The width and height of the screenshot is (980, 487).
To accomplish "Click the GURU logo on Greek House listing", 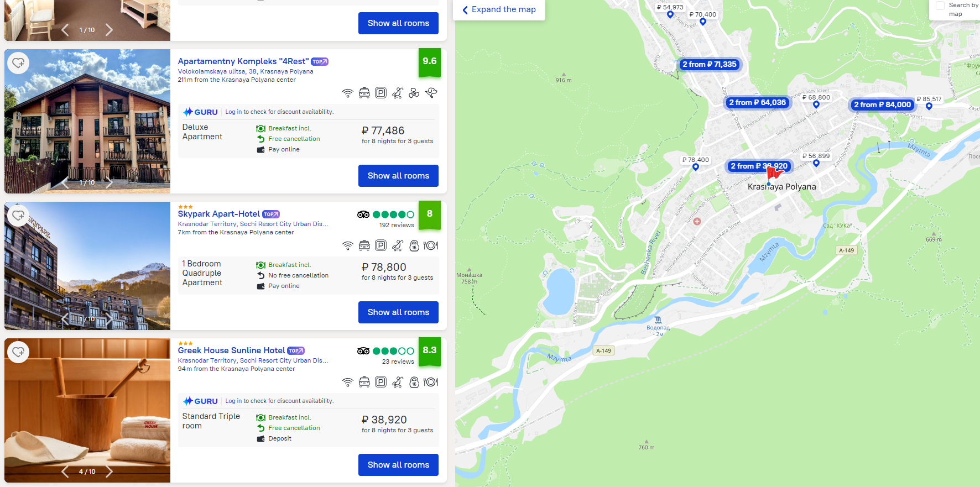I will coord(200,401).
